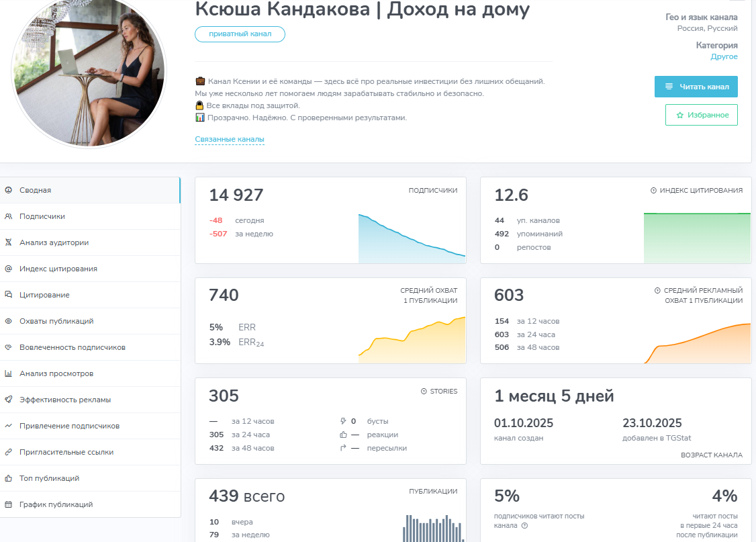Click the Анализ аудитории hourglass icon
The image size is (756, 542).
(8, 242)
